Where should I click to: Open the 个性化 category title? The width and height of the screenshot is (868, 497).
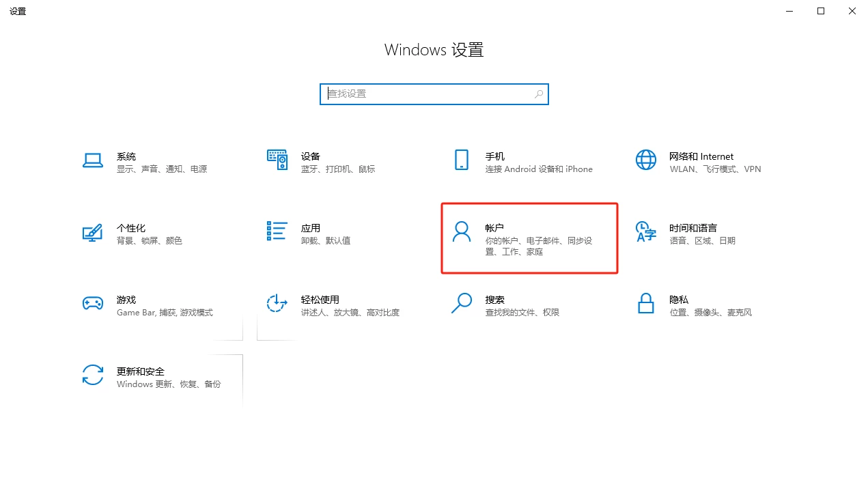(131, 228)
